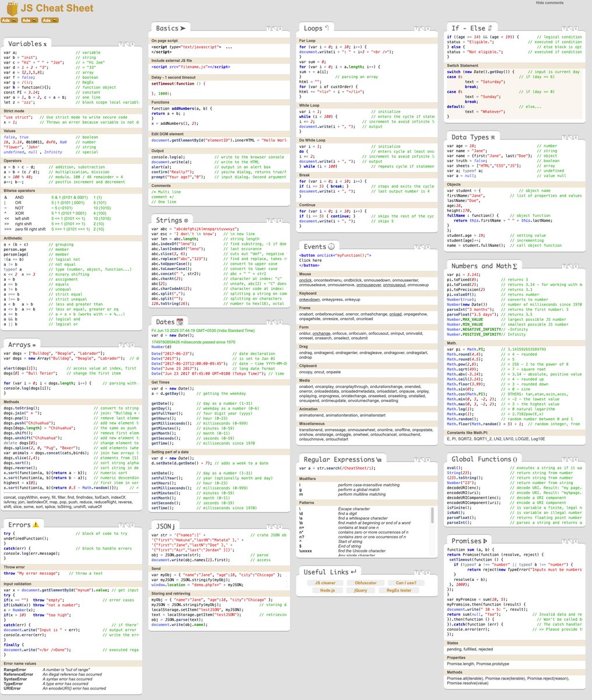592x700 pixels.
Task: Open help icon on Errors panel
Action: tap(120, 524)
